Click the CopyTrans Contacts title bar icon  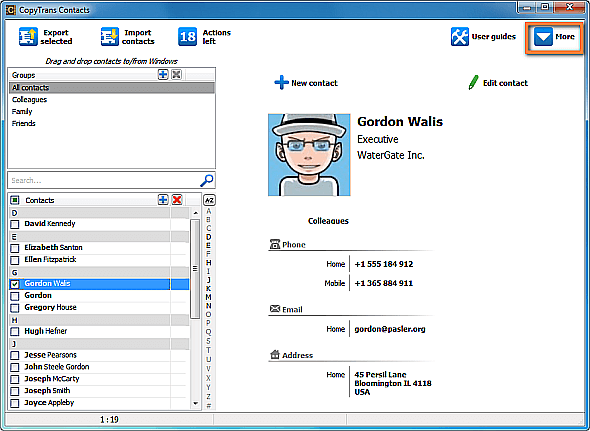pyautogui.click(x=11, y=10)
